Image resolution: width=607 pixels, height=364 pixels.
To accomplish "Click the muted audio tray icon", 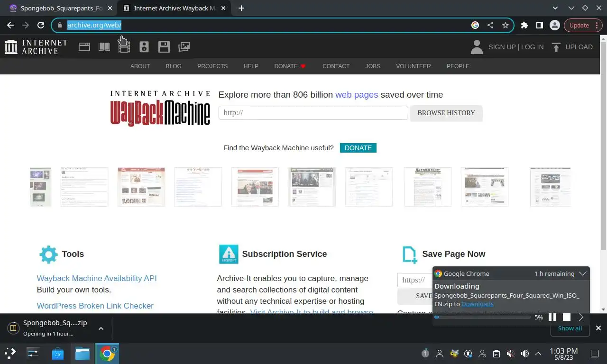I will (x=511, y=354).
